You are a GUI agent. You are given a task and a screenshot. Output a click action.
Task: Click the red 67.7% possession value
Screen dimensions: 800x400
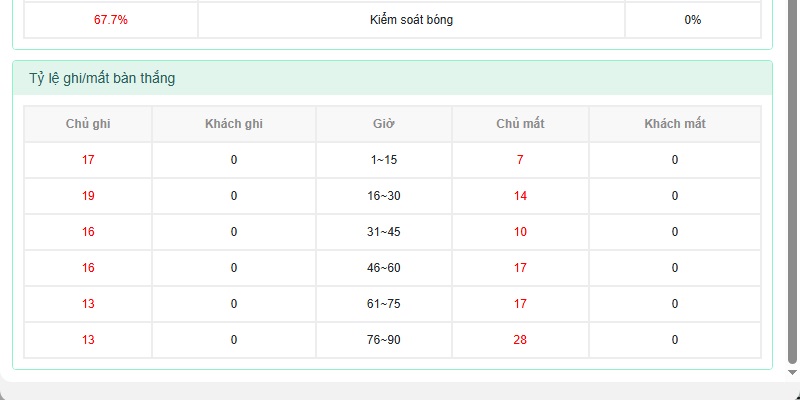[x=111, y=20]
